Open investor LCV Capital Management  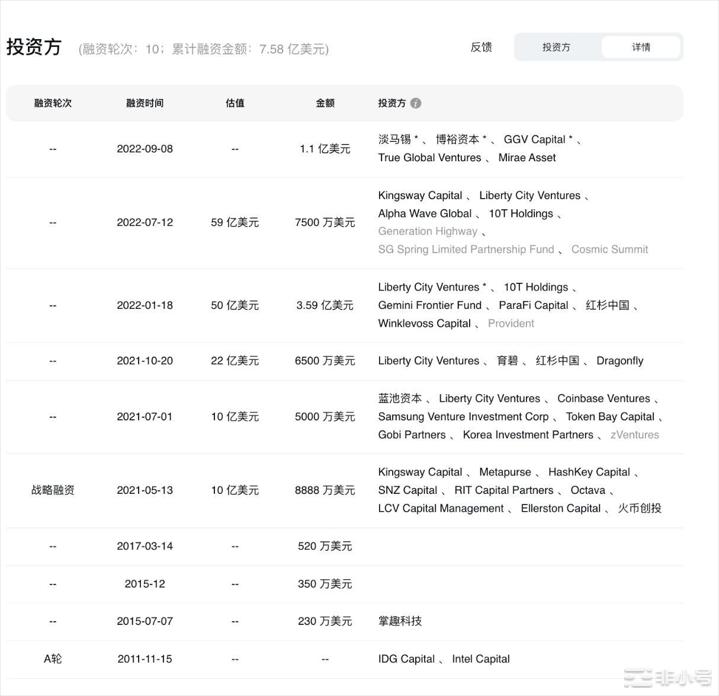(441, 508)
